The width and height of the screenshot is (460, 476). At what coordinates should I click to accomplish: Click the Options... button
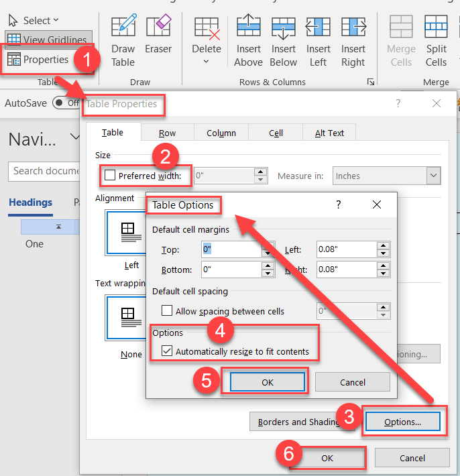tap(402, 421)
